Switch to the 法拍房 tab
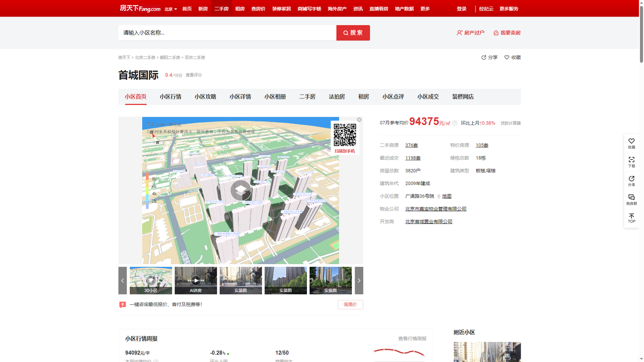 337,97
